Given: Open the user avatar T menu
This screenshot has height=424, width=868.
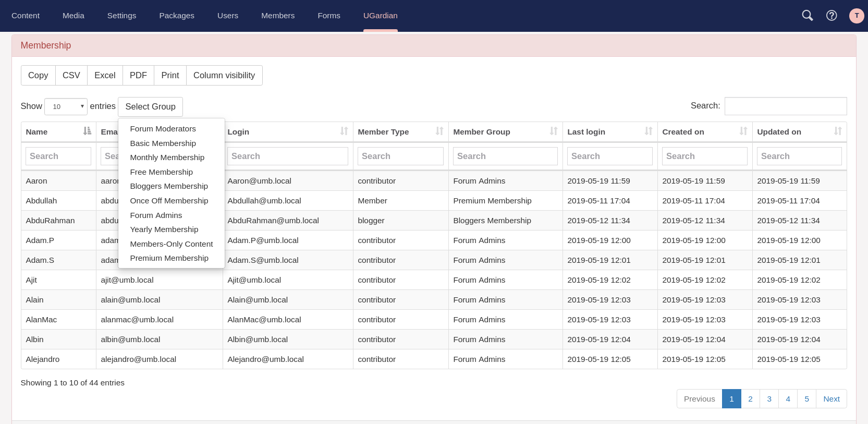Looking at the screenshot, I should point(857,16).
